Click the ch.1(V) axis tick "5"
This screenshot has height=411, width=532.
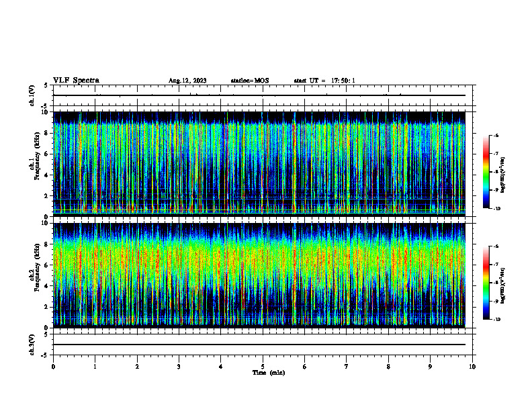[46, 85]
